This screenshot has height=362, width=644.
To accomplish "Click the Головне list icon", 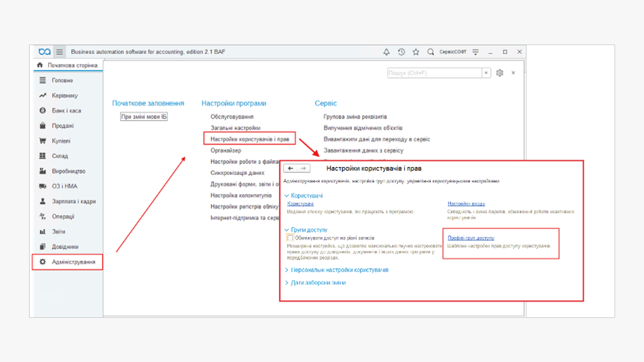I will point(43,80).
